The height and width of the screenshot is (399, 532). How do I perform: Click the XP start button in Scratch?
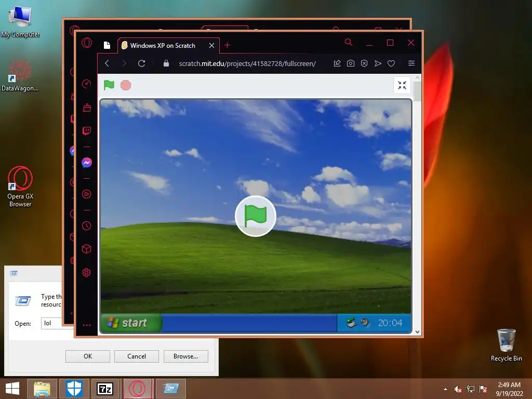130,323
